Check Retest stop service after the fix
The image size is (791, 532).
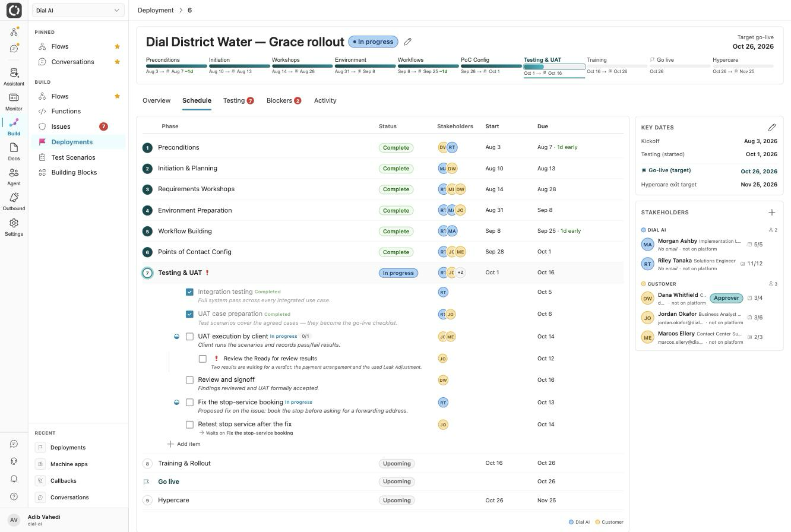coord(189,425)
